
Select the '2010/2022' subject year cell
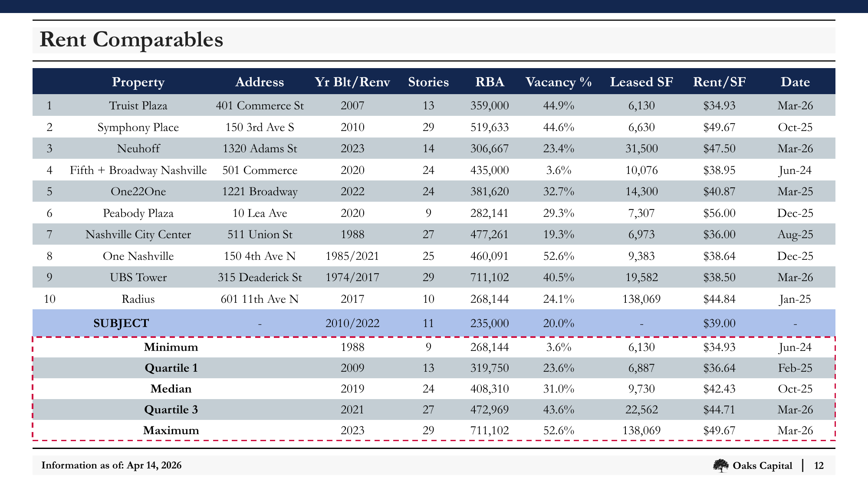(x=352, y=323)
